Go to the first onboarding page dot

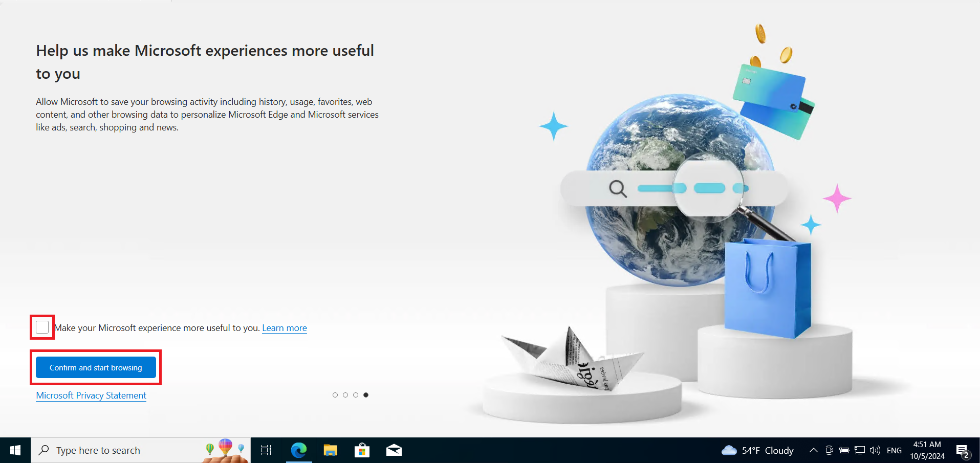(x=335, y=395)
